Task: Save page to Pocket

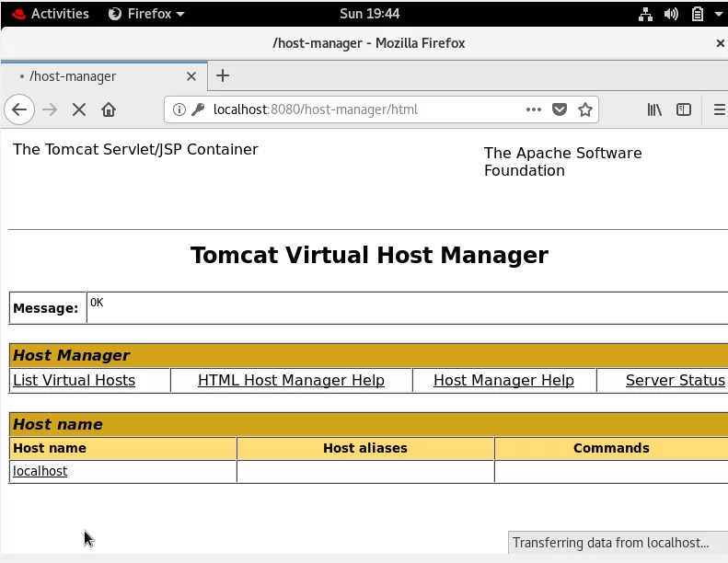Action: click(560, 109)
